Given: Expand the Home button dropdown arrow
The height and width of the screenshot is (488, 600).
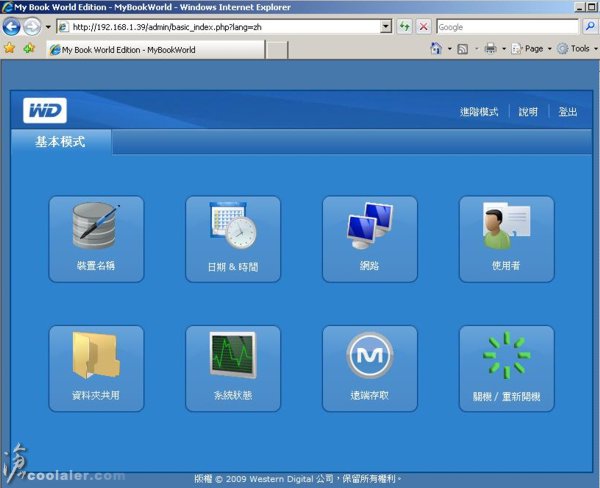Looking at the screenshot, I should pos(450,49).
